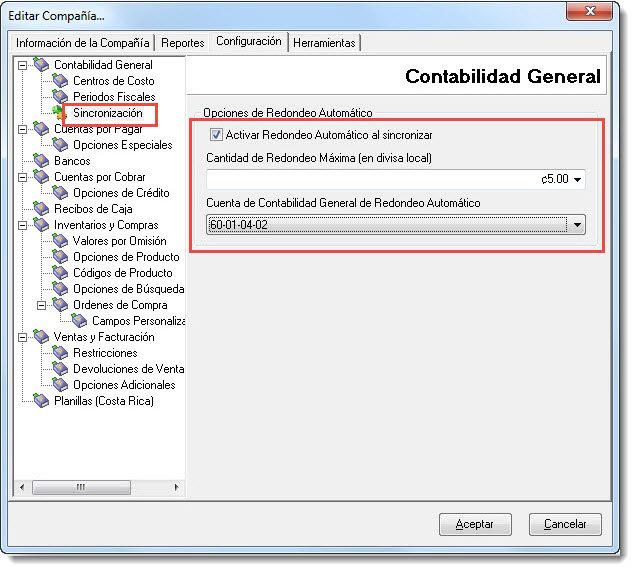The width and height of the screenshot is (635, 571).
Task: Click the Periodos Fiscales icon
Action: tap(60, 96)
